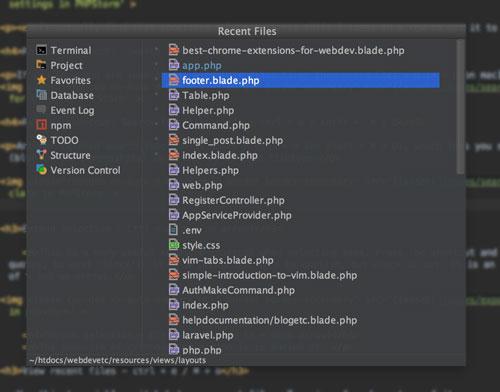Viewport: 500px width, 392px height.
Task: Open web.php routes file
Action: tap(202, 185)
